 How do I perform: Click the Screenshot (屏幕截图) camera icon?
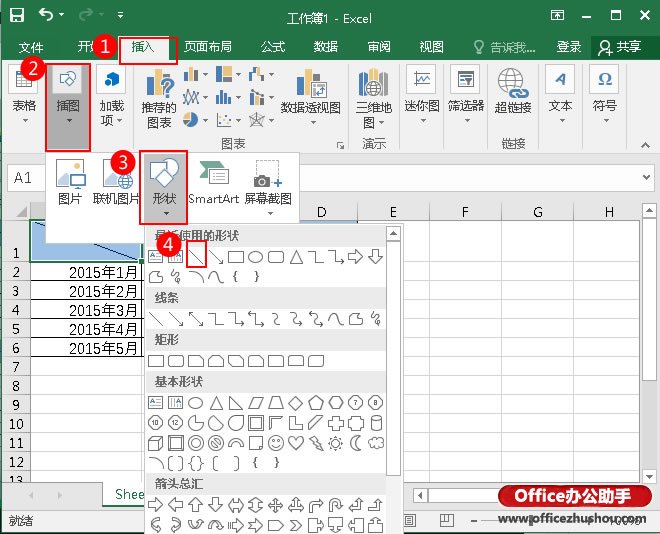click(267, 173)
